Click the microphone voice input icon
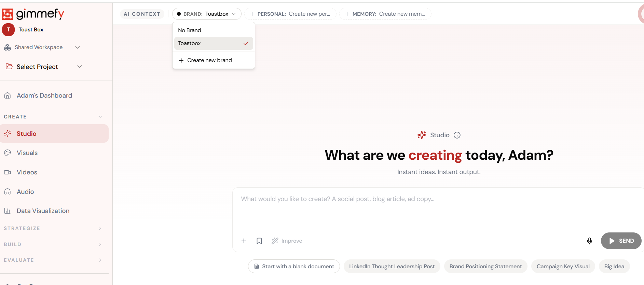 (x=589, y=241)
